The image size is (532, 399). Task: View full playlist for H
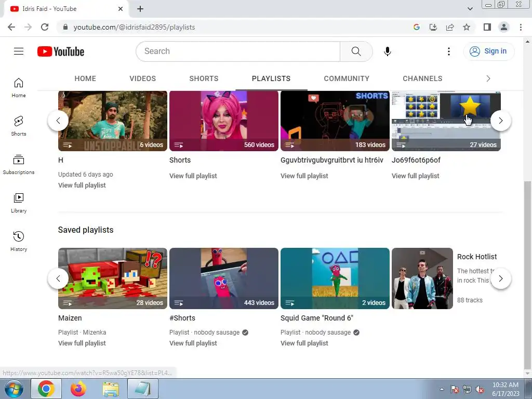tap(82, 185)
